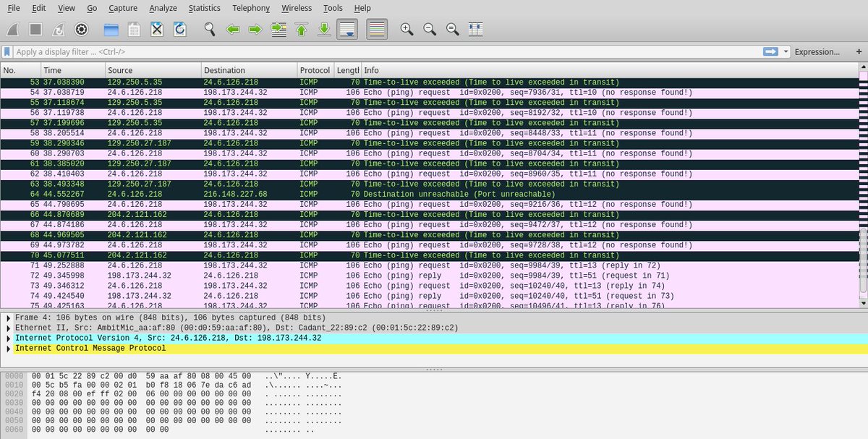
Task: Click the Resize columns icon
Action: 475,30
